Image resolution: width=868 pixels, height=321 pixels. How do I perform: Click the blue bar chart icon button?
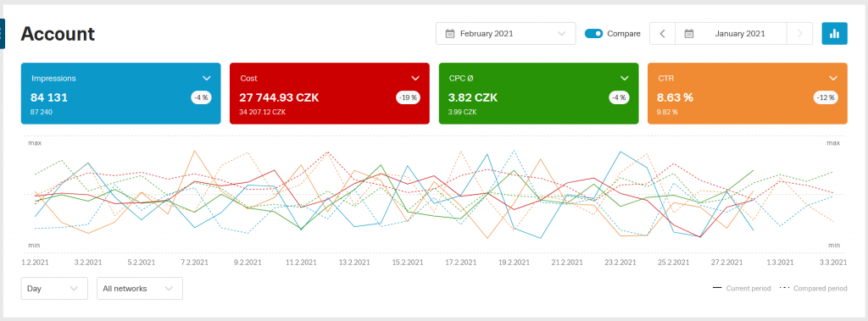pyautogui.click(x=834, y=33)
